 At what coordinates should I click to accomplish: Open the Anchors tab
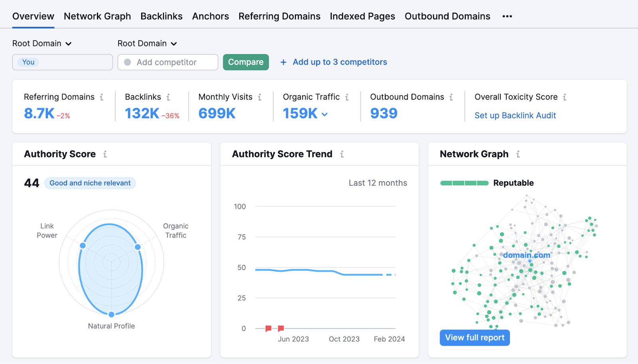[211, 16]
